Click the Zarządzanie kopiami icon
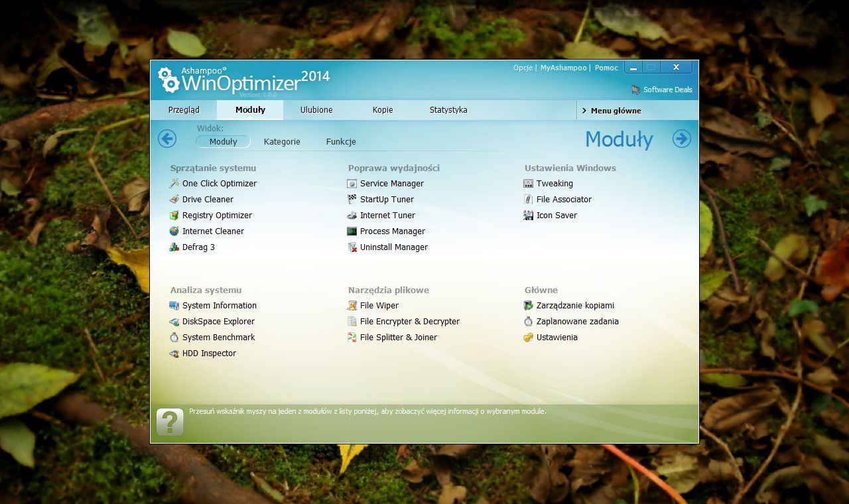Viewport: 849px width, 504px height. [529, 306]
